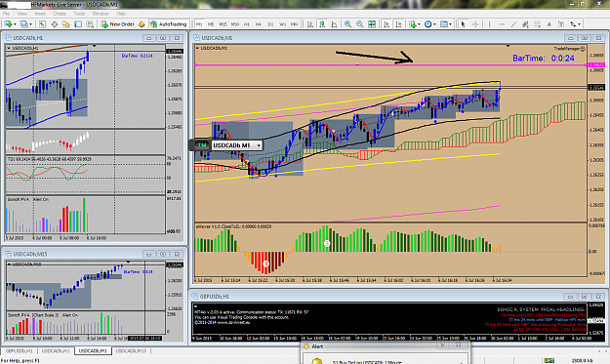Select the M15 timeframe button
Screen dimensions: 610x364
tap(223, 24)
